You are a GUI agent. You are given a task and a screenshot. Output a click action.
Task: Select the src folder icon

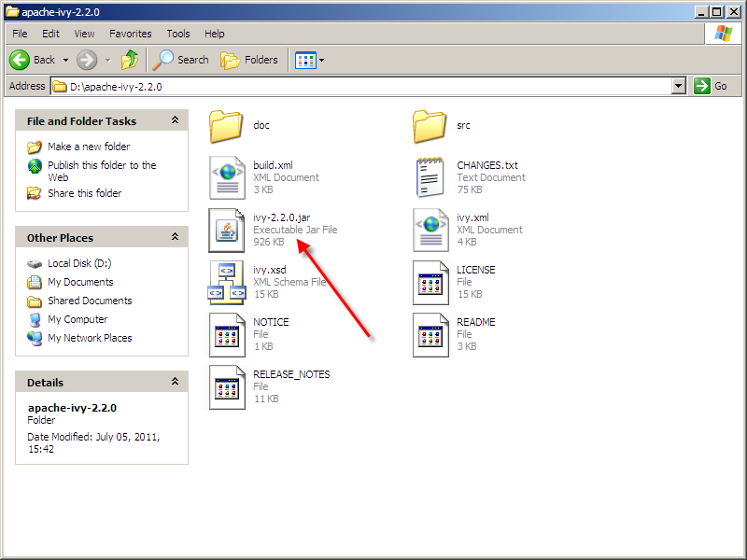pos(430,126)
